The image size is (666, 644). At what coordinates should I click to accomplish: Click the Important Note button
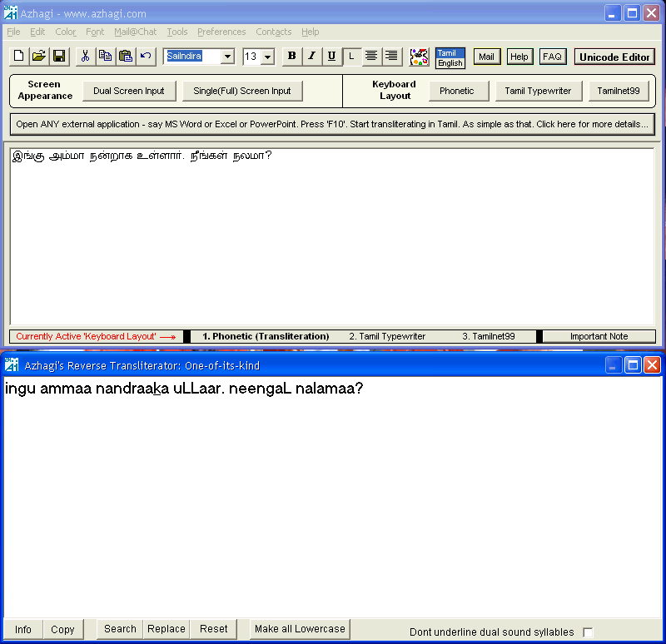599,336
